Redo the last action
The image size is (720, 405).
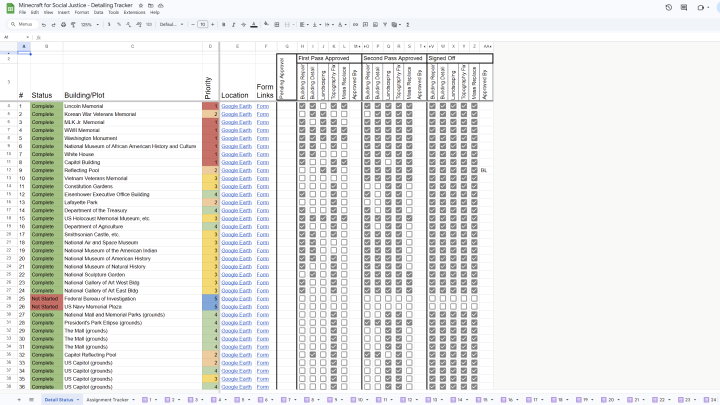coord(53,24)
